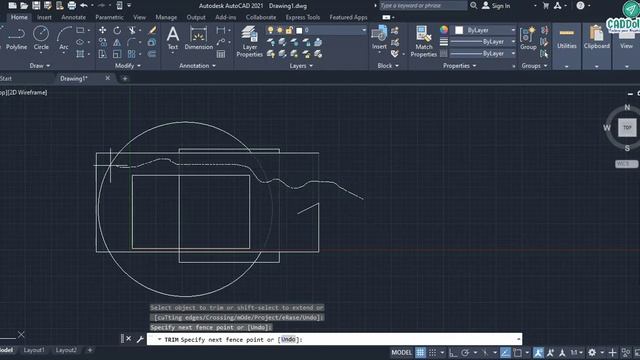The image size is (640, 360).
Task: Select the Rotate tool
Action: click(117, 30)
